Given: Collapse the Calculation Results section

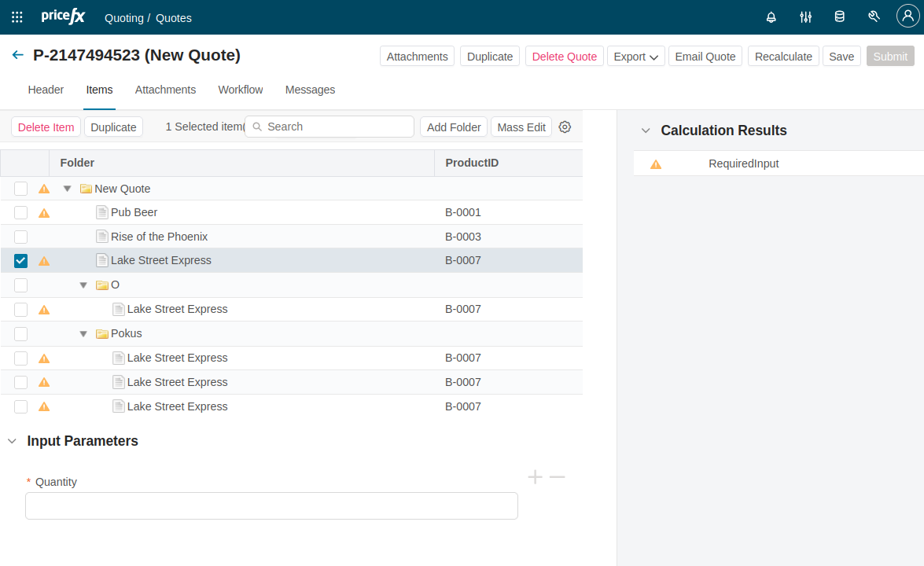Looking at the screenshot, I should tap(646, 131).
